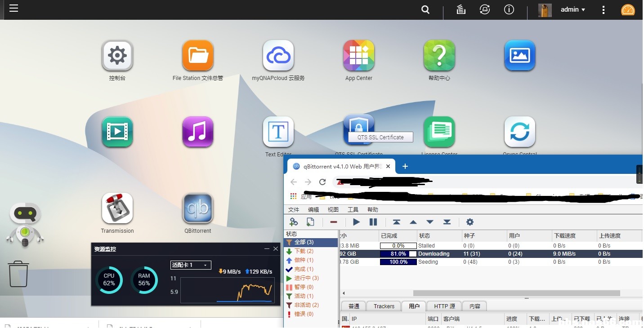Move torrent down in queue

tap(430, 222)
